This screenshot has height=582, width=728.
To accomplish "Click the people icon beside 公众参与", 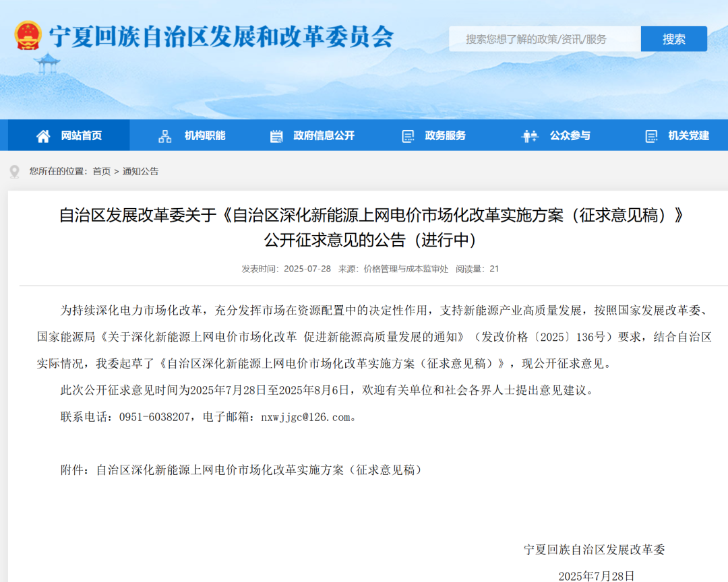I will pyautogui.click(x=530, y=136).
